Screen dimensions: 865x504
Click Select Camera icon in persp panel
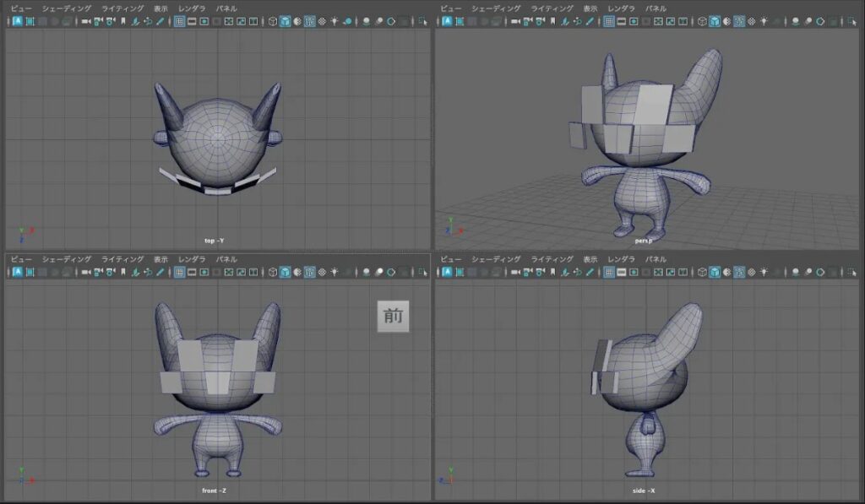tap(516, 21)
